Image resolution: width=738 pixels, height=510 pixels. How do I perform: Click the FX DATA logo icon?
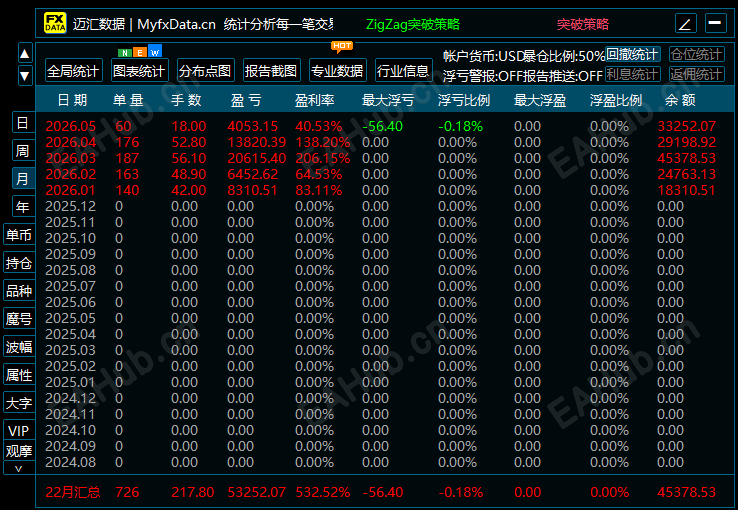(55, 23)
